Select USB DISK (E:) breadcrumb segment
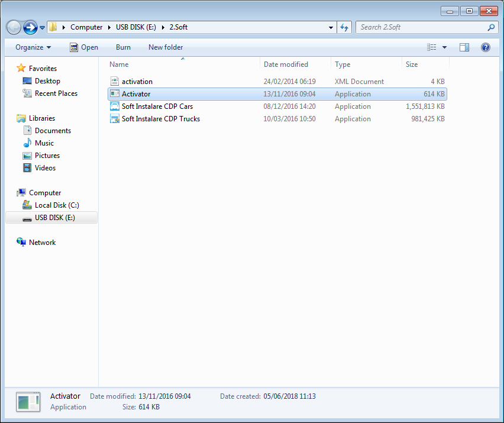This screenshot has height=423, width=504. pyautogui.click(x=135, y=27)
